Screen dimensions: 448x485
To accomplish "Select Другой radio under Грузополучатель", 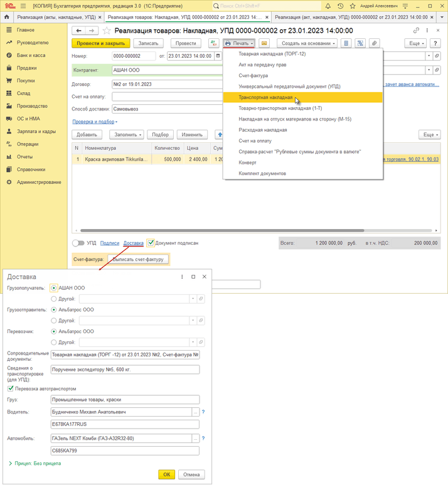I will (54, 299).
